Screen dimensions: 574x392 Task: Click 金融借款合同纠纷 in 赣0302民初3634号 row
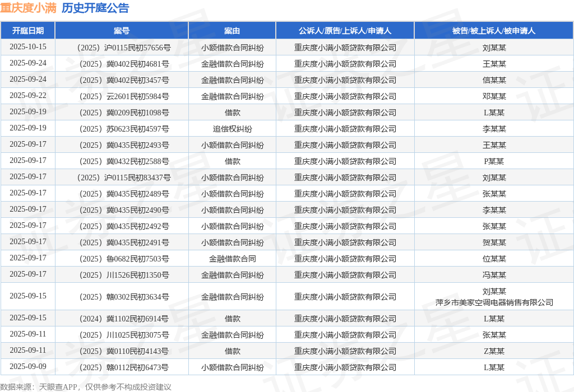(x=233, y=297)
